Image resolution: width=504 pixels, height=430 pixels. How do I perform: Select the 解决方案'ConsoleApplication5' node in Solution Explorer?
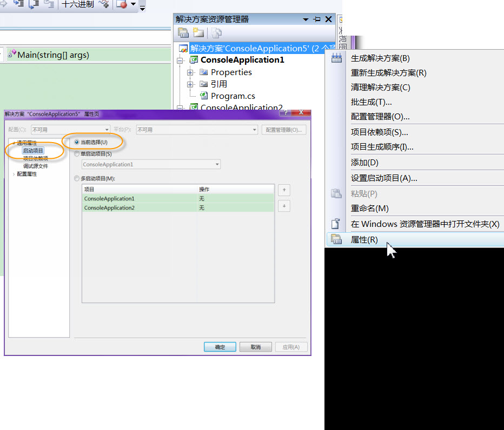[x=262, y=49]
